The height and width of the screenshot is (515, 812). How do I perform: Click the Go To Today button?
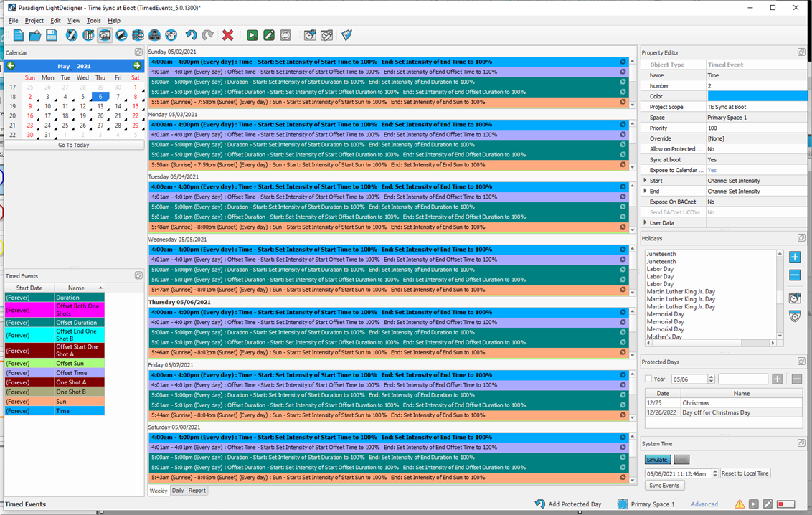coord(74,145)
